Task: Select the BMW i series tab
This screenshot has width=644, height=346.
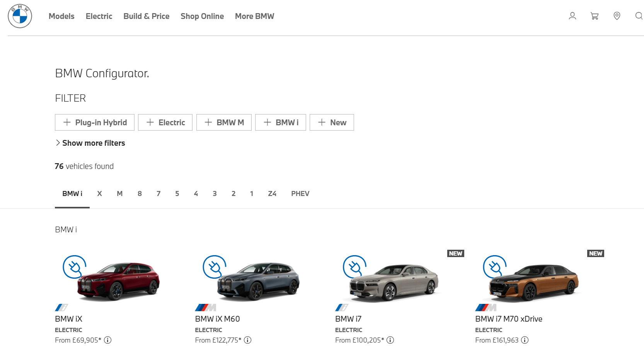Action: [x=72, y=194]
